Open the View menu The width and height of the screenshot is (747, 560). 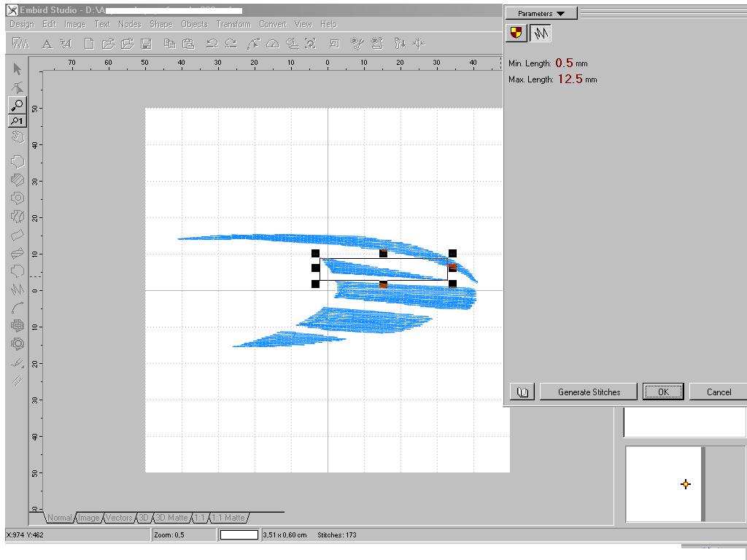pos(303,24)
